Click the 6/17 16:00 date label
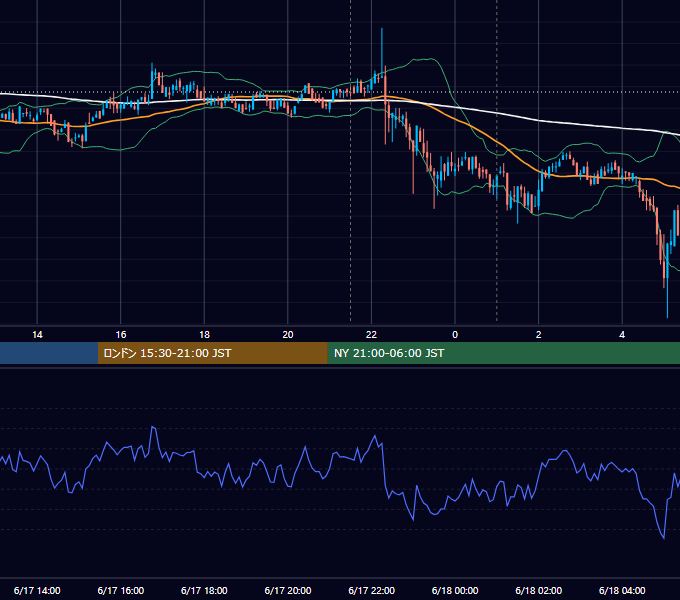 pyautogui.click(x=121, y=590)
